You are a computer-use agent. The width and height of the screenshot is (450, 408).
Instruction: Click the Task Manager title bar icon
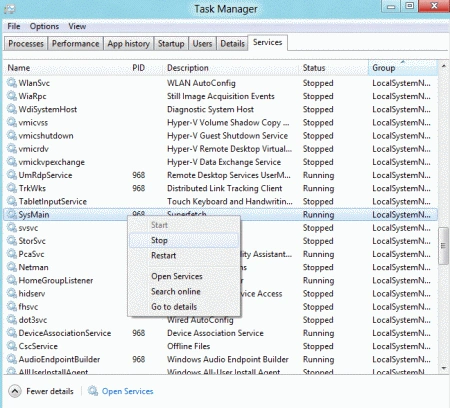pyautogui.click(x=10, y=9)
